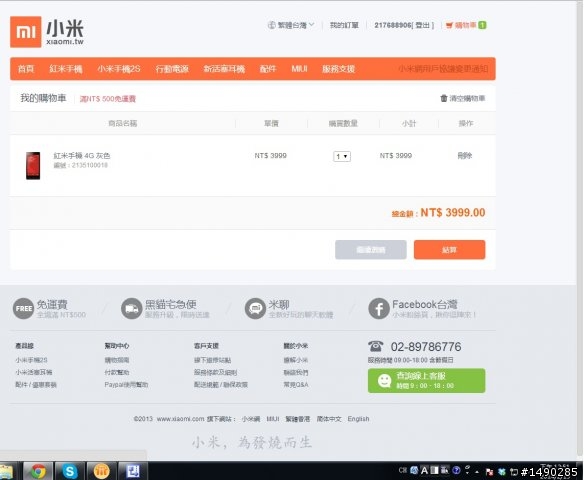Open footer link Paypal使用幫助

point(126,385)
